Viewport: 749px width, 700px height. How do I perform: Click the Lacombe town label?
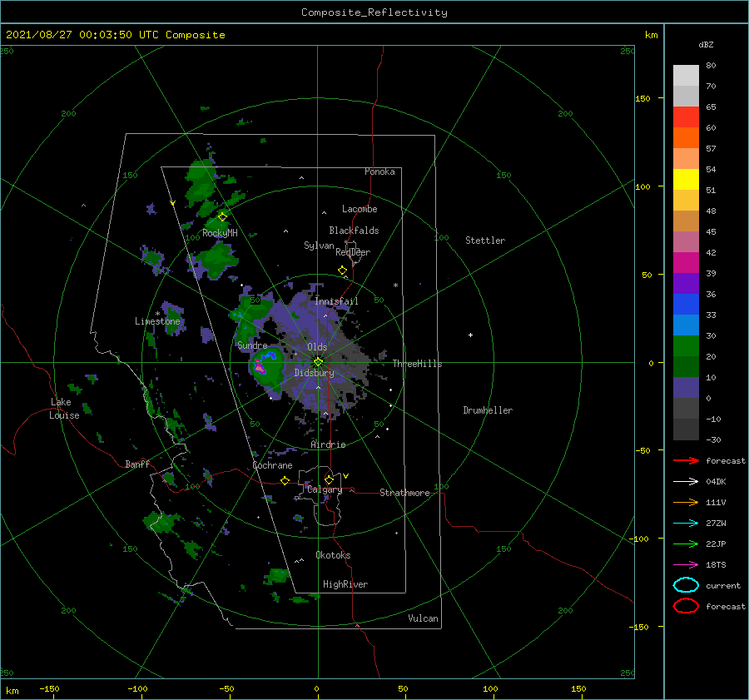[x=360, y=209]
